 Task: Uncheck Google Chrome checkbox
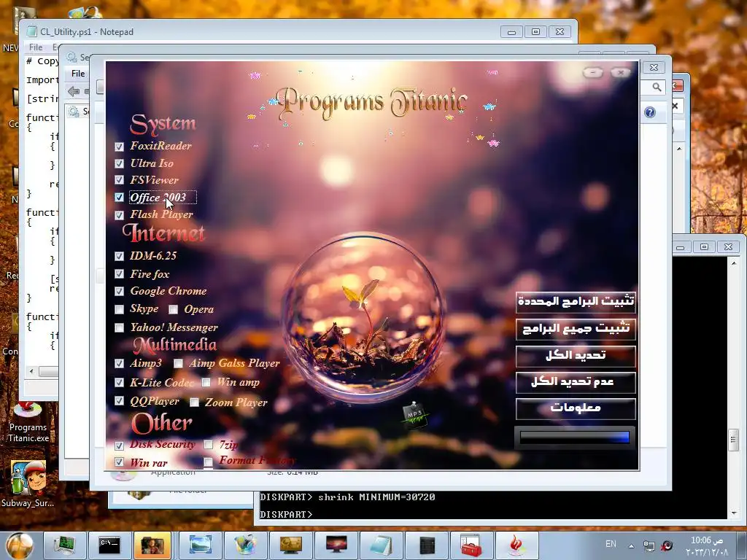[x=119, y=291]
